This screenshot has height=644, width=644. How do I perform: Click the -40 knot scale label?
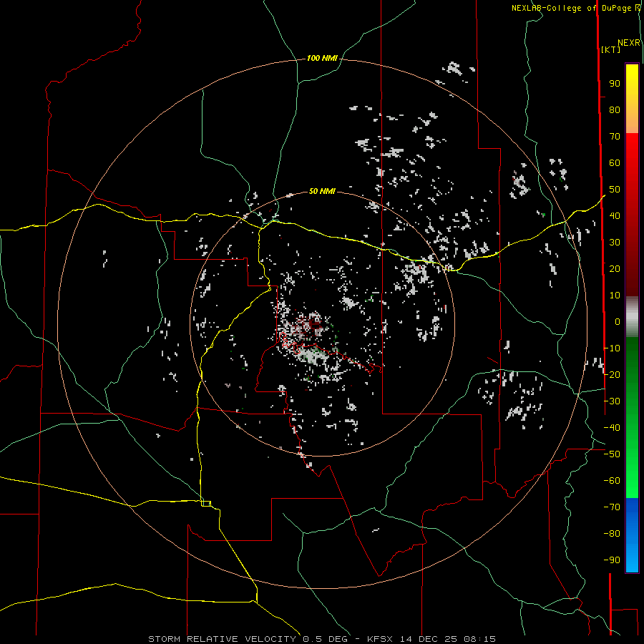612,428
